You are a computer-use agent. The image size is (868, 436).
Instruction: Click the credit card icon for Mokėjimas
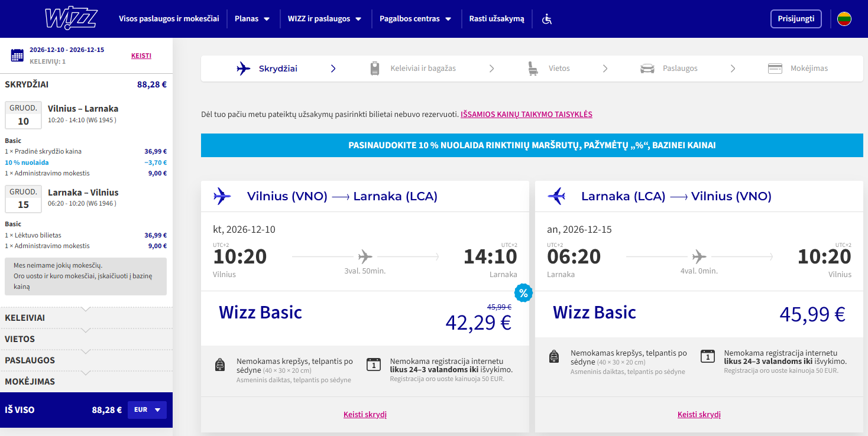[775, 69]
